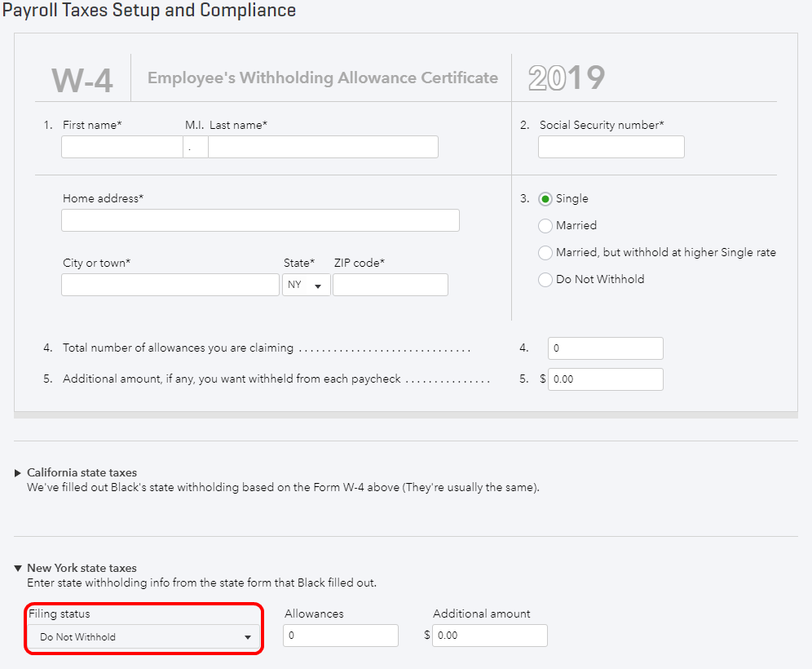812x669 pixels.
Task: Click the New York Additional amount field
Action: [x=489, y=636]
